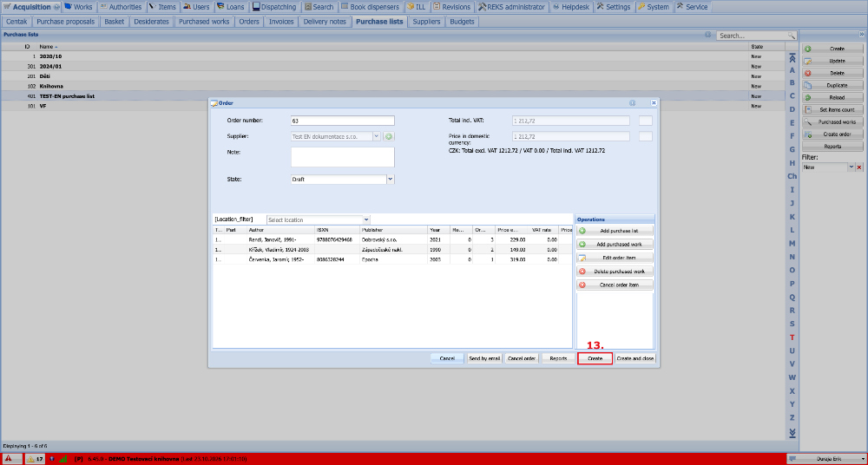Open help icon beside the Purchase lists search

pos(708,35)
